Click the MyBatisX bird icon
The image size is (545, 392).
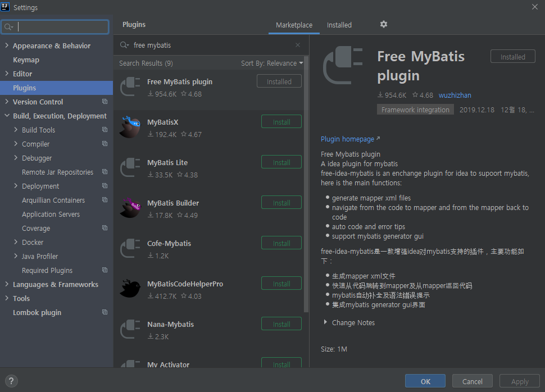coord(130,127)
